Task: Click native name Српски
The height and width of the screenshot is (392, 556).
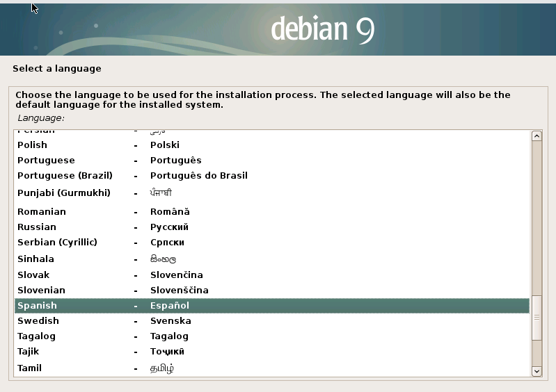Action: coord(167,243)
